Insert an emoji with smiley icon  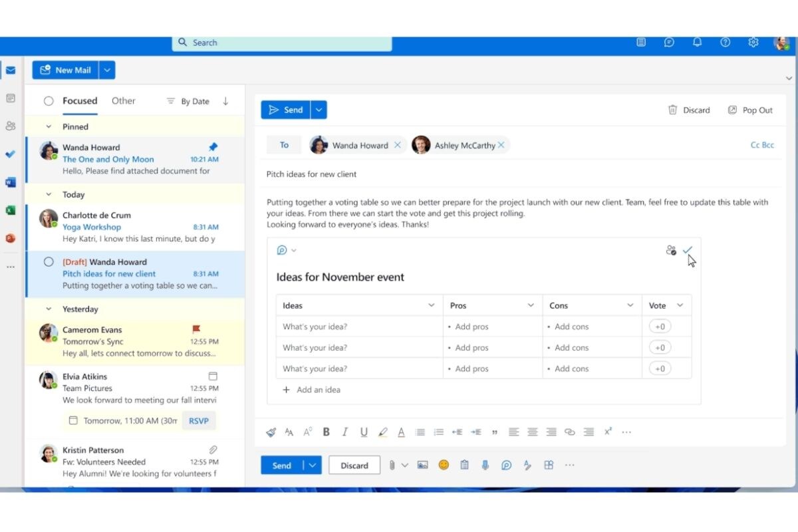pos(444,465)
